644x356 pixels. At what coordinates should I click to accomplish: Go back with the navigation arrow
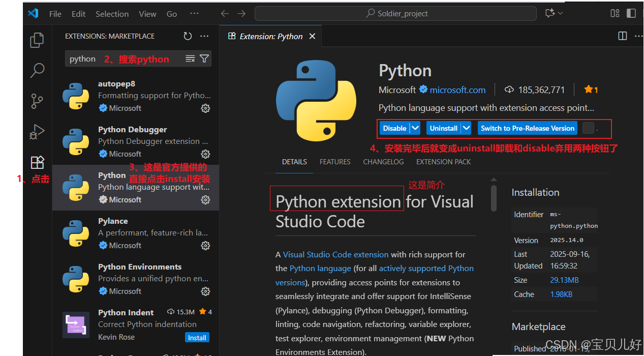tap(225, 14)
